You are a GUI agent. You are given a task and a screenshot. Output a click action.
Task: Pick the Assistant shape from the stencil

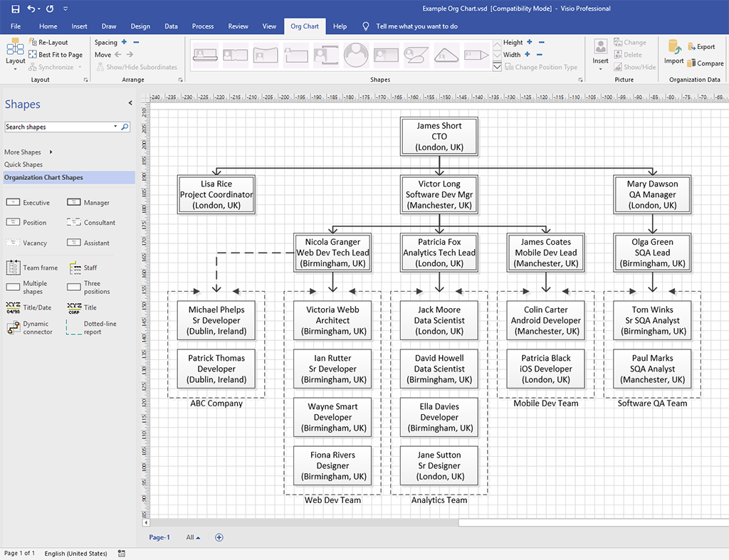[x=88, y=243]
